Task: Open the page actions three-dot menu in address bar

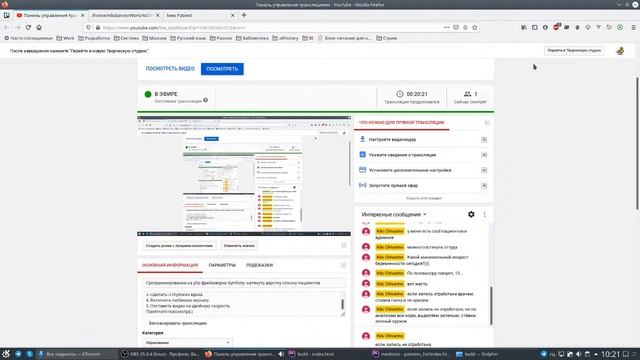Action: click(447, 27)
